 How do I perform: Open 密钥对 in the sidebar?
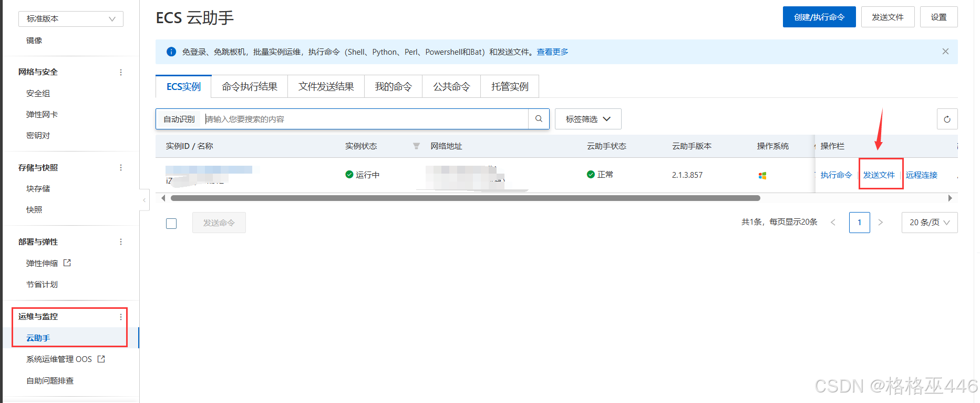click(38, 135)
